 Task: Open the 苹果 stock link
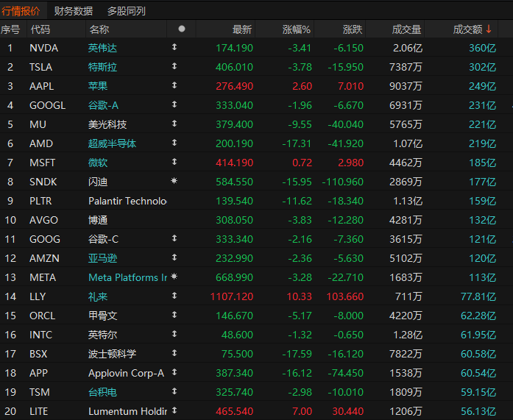[x=98, y=86]
